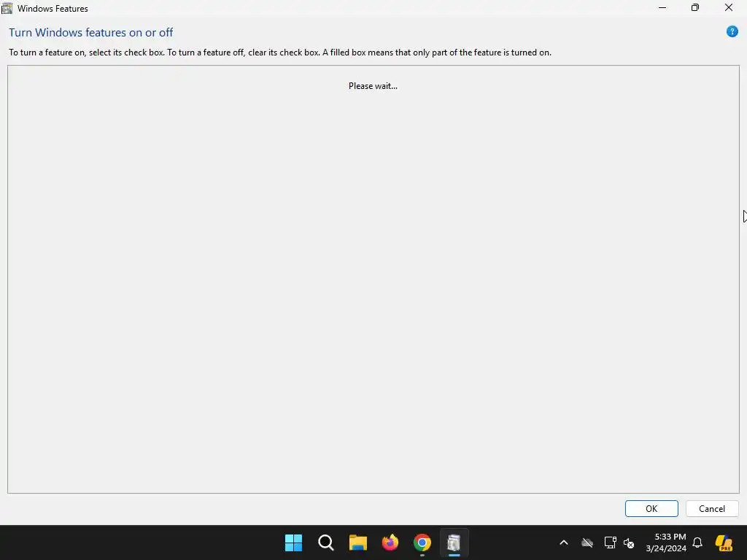Click the blue help question mark icon
The image size is (747, 560).
(x=732, y=32)
